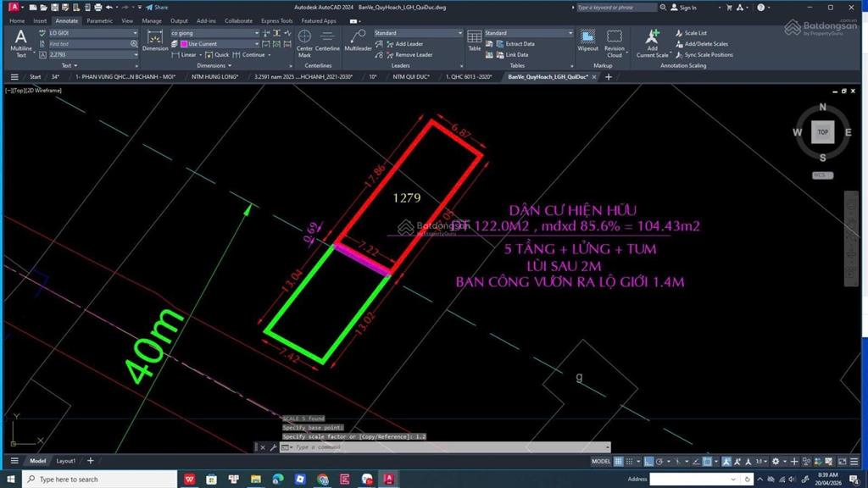868x488 pixels.
Task: Toggle snap mode in status bar
Action: pyautogui.click(x=630, y=461)
